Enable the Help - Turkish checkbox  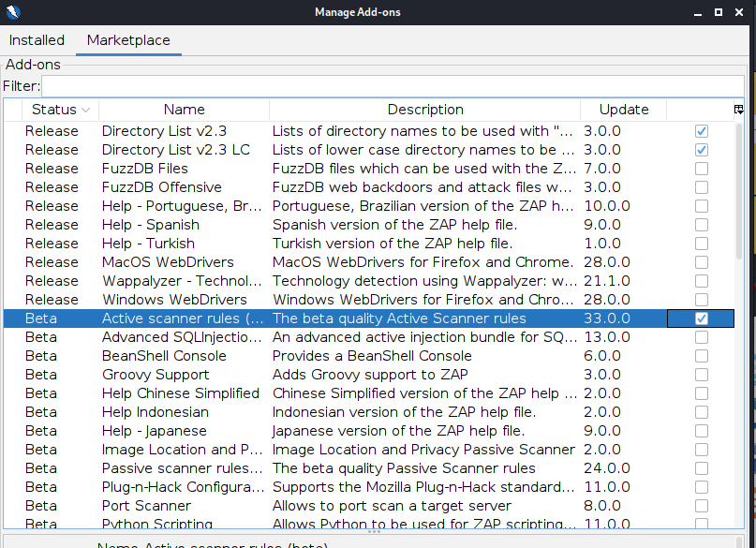pyautogui.click(x=702, y=244)
